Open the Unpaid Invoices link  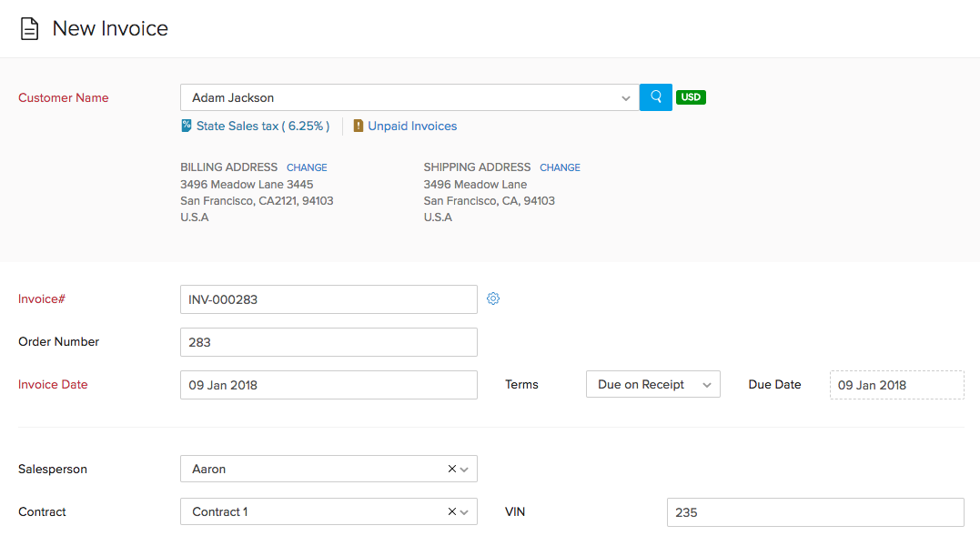(412, 126)
